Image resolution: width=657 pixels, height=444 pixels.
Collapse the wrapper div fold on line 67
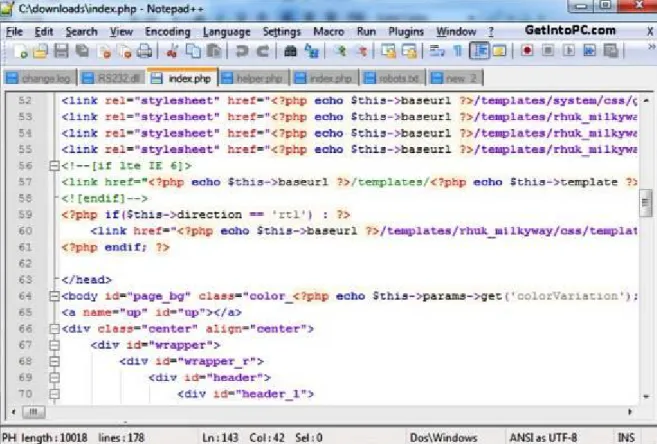(54, 345)
